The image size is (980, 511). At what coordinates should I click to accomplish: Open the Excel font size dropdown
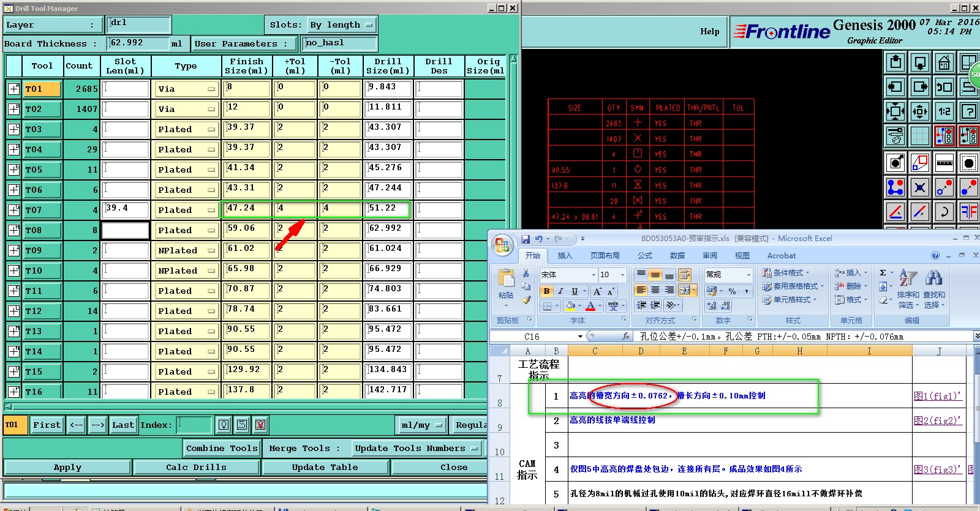tap(623, 275)
